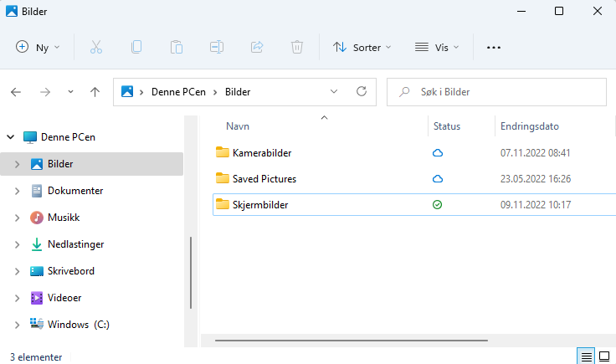Image resolution: width=616 pixels, height=364 pixels.
Task: Expand the Skrivebord tree node
Action: pos(18,271)
